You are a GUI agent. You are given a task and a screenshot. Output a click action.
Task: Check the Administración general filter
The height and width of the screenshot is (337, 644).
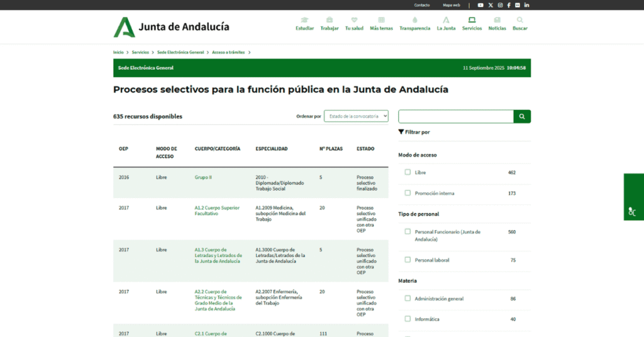tap(408, 299)
